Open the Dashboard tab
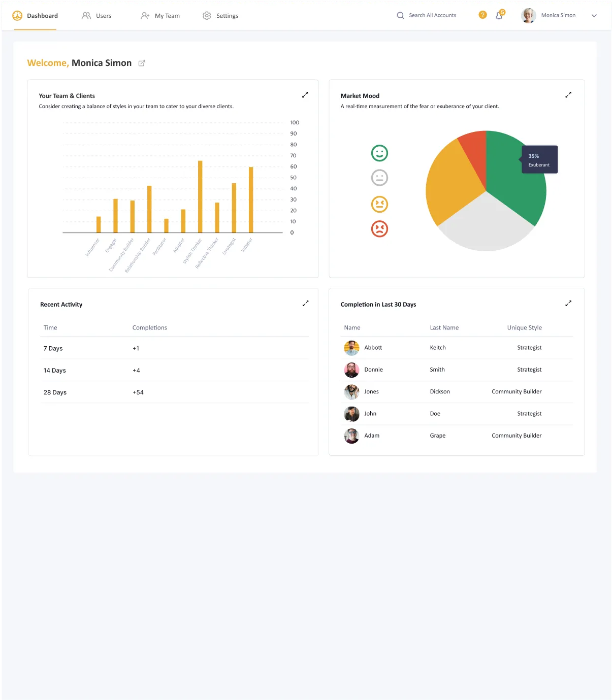 point(35,16)
